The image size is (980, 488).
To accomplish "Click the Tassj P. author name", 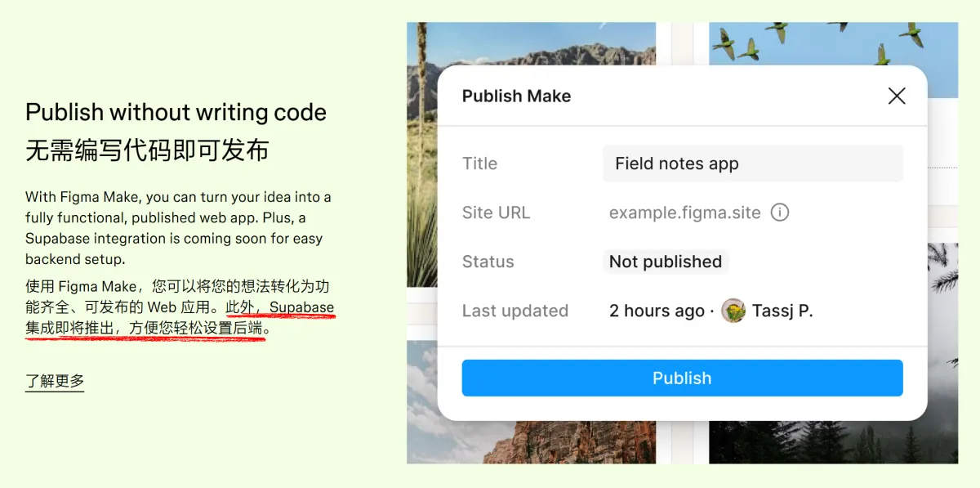I will [782, 311].
